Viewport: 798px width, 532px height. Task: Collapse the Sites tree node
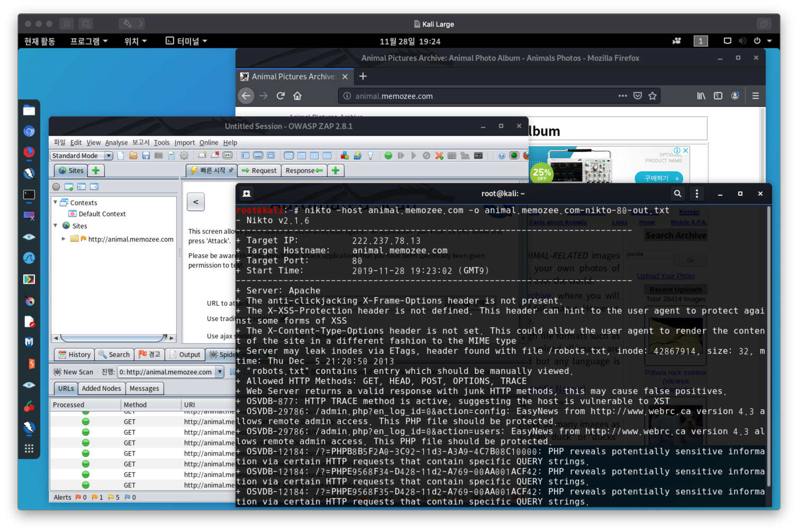[x=55, y=225]
